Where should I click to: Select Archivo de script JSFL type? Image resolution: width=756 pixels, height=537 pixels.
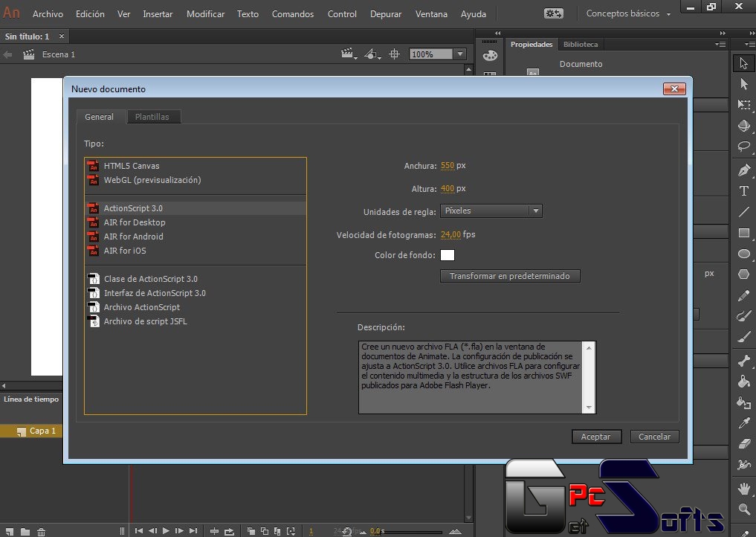tap(196, 321)
